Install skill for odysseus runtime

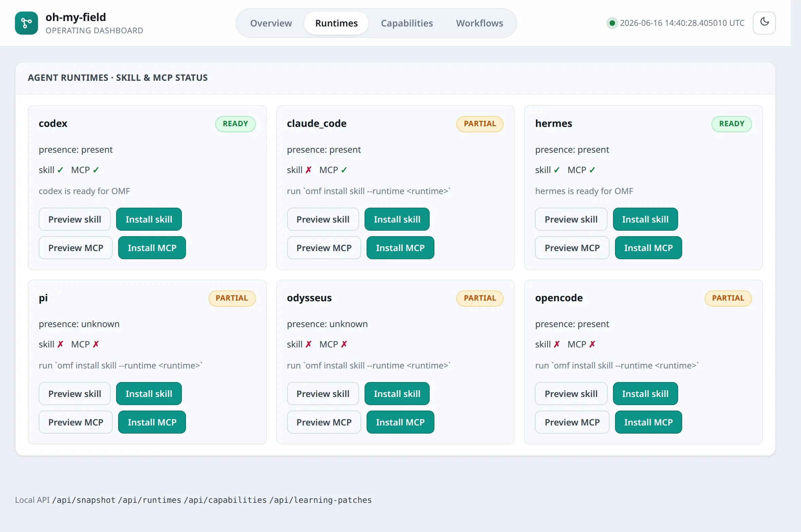pyautogui.click(x=397, y=394)
